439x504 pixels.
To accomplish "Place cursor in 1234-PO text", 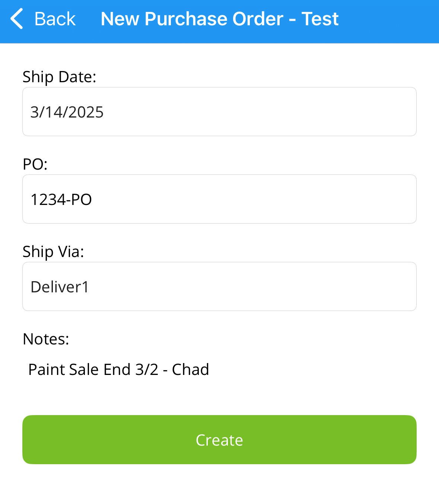I will click(x=61, y=200).
